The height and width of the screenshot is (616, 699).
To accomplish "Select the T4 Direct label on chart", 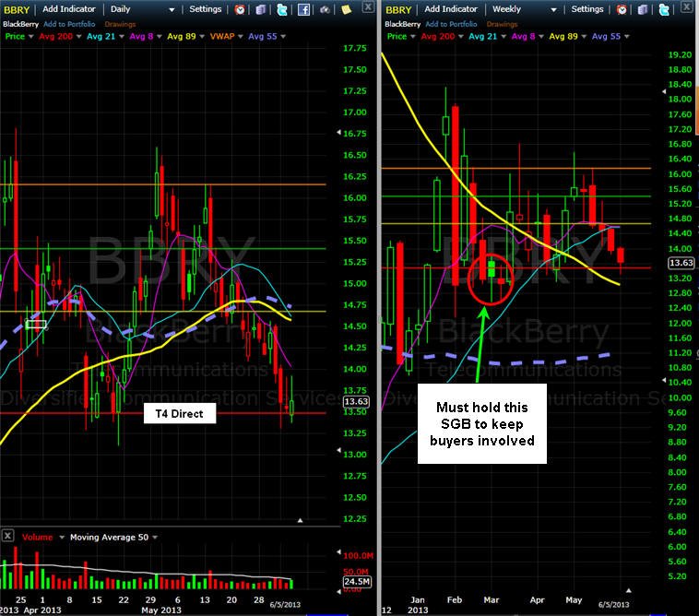I will coord(179,414).
